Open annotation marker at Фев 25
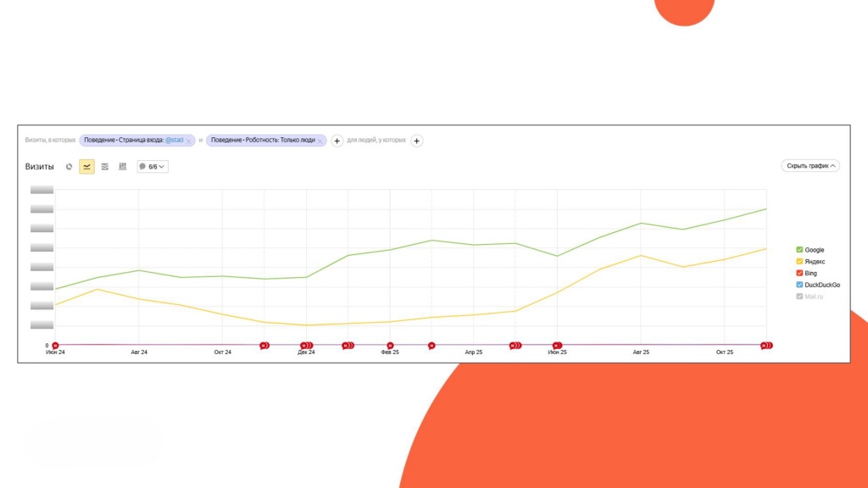 pyautogui.click(x=390, y=346)
